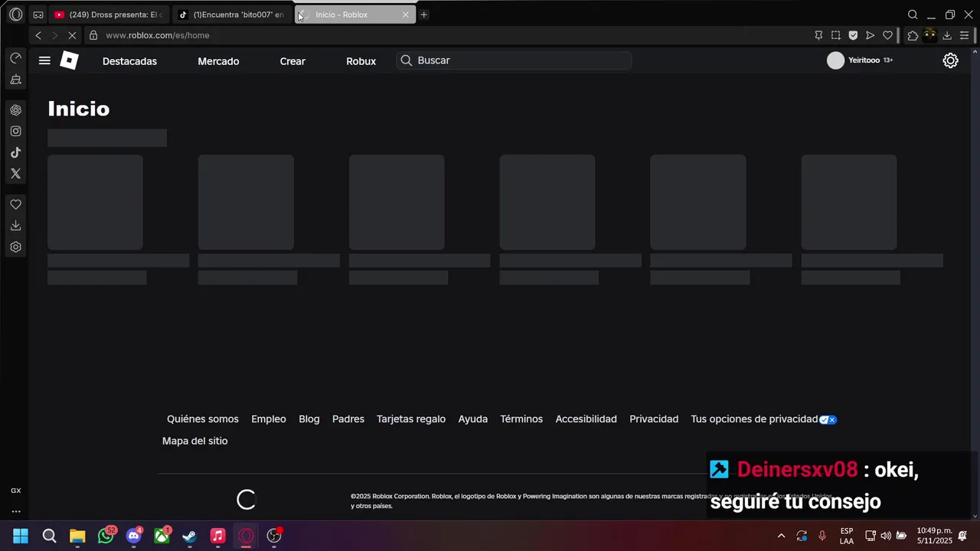980x551 pixels.
Task: Open the Términos footer link
Action: [521, 419]
